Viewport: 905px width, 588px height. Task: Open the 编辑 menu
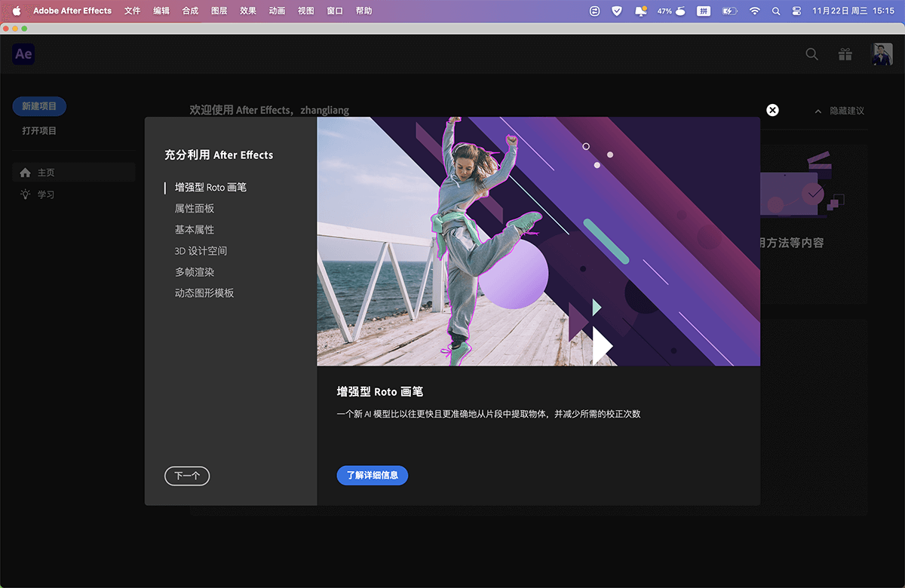tap(161, 11)
